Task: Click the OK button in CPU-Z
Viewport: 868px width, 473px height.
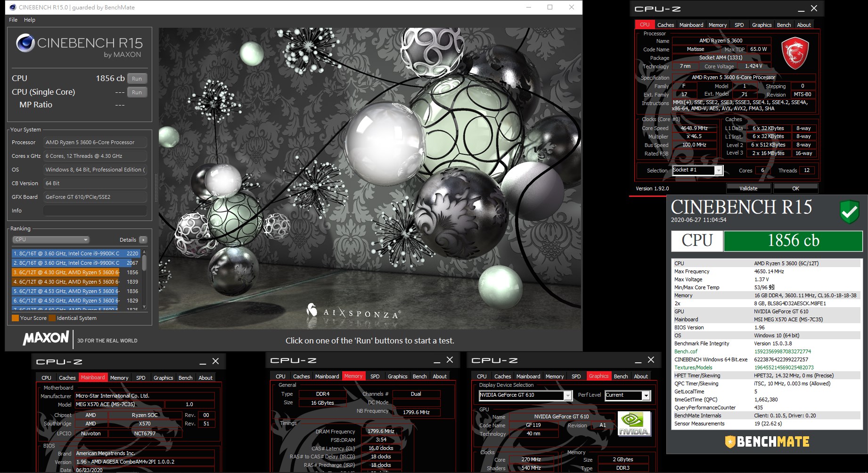Action: point(795,188)
